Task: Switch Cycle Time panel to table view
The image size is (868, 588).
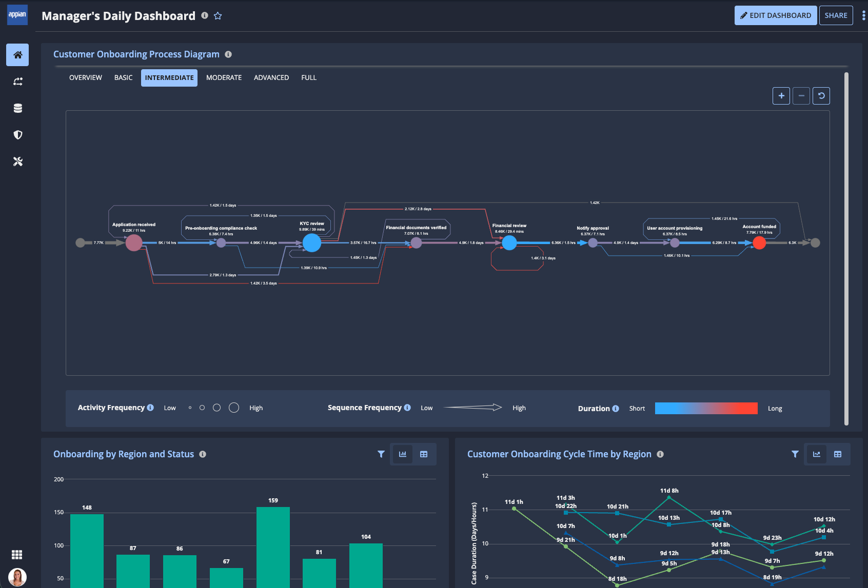Action: click(x=838, y=454)
